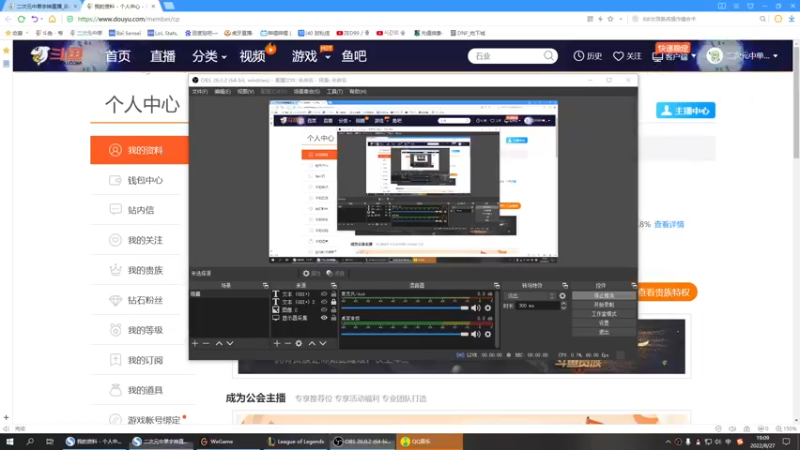Click 工作室模式 button in OBS controls

coord(604,314)
